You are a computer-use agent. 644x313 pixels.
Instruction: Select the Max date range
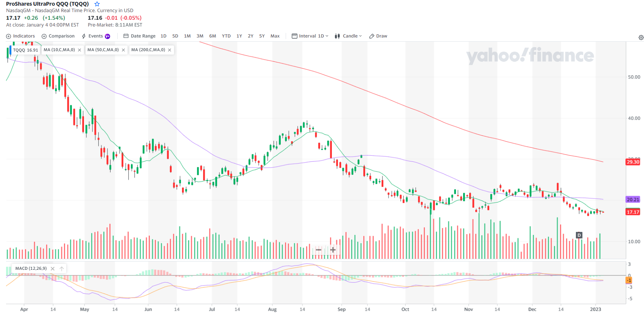click(275, 36)
